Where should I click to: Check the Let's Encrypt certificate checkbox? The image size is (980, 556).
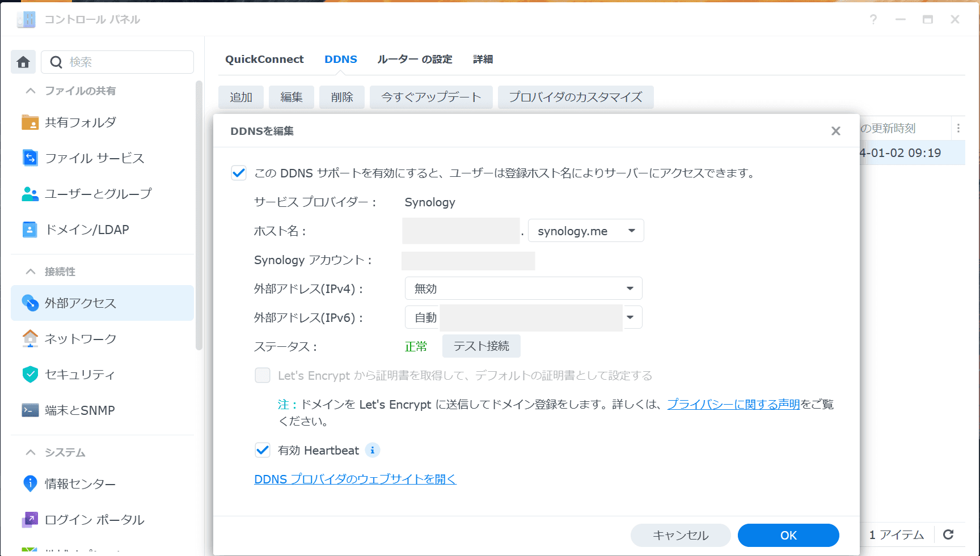click(x=263, y=375)
